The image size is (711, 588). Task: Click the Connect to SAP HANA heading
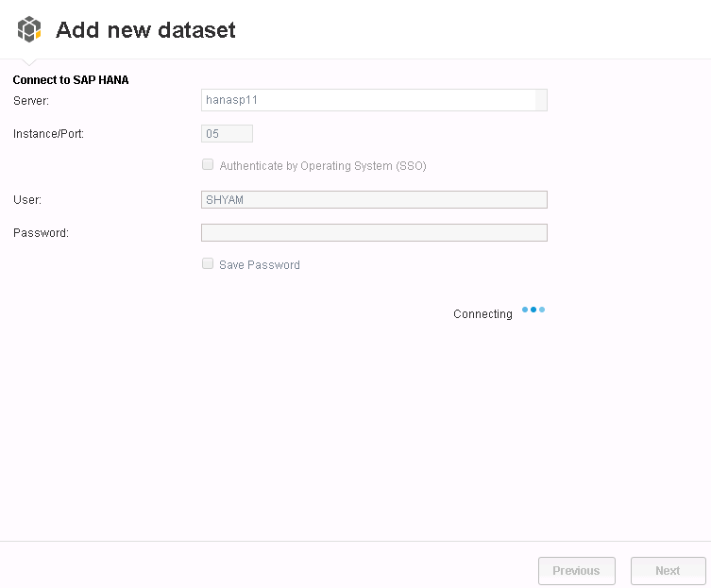click(x=71, y=80)
